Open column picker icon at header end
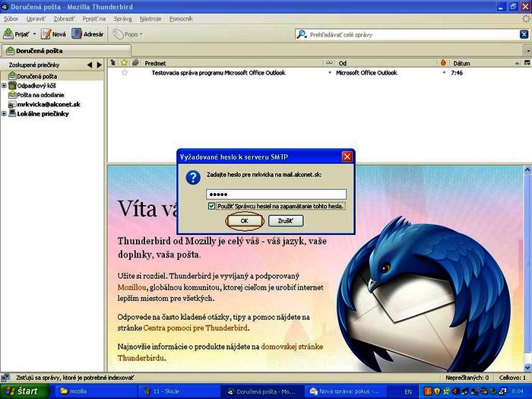This screenshot has height=399, width=532. pos(527,63)
